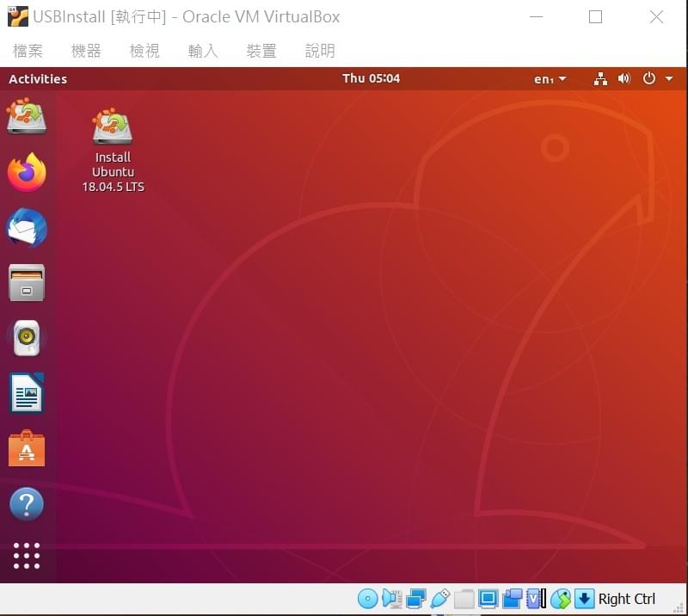Click the Activities button in Ubuntu top bar
Screen dimensions: 688x616
[x=38, y=79]
